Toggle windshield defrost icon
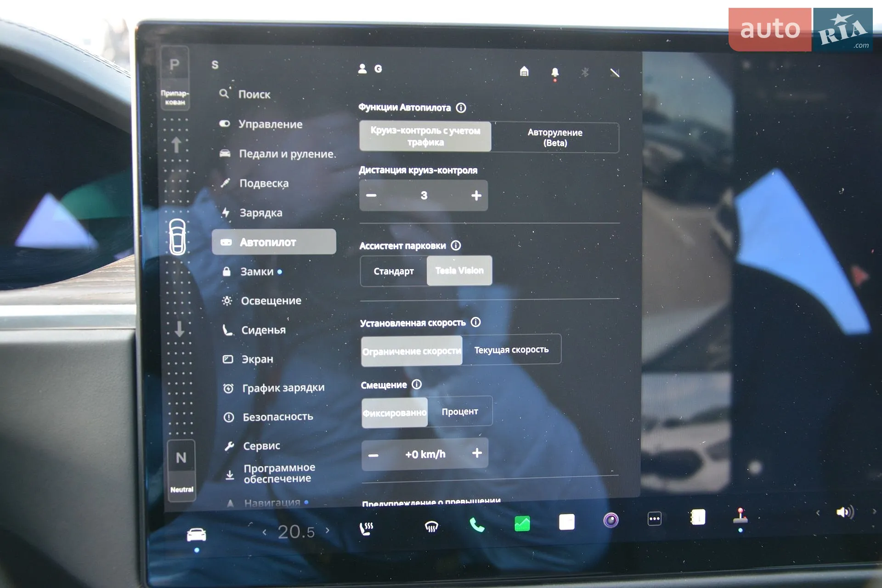 tap(431, 526)
